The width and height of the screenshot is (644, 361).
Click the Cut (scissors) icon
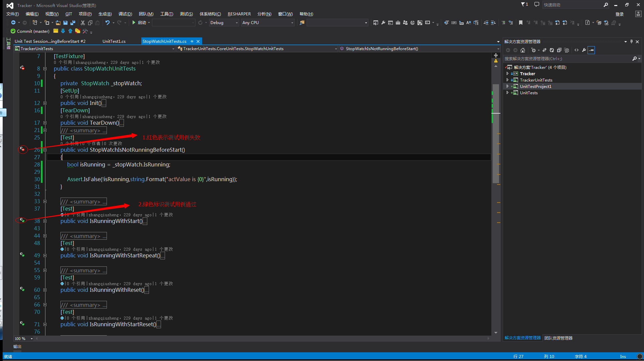[83, 22]
